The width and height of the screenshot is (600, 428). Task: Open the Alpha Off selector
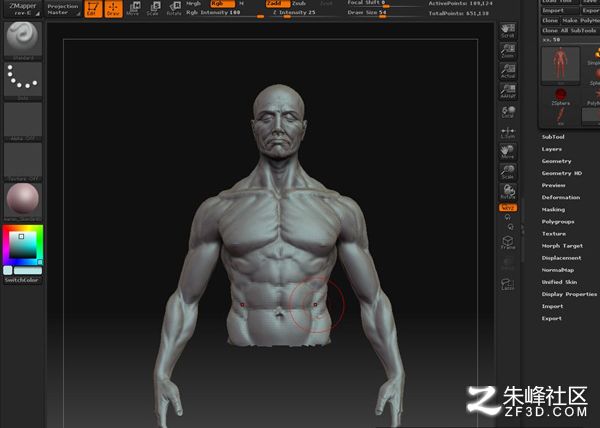[x=23, y=122]
